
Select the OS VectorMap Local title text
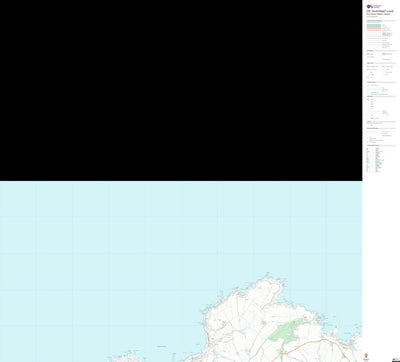(x=379, y=11)
